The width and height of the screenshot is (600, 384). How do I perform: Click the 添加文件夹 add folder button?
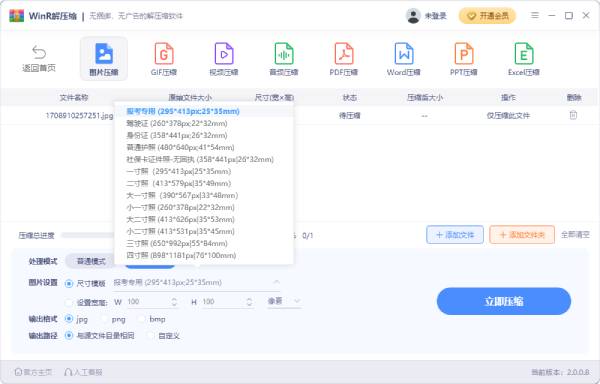pyautogui.click(x=522, y=235)
